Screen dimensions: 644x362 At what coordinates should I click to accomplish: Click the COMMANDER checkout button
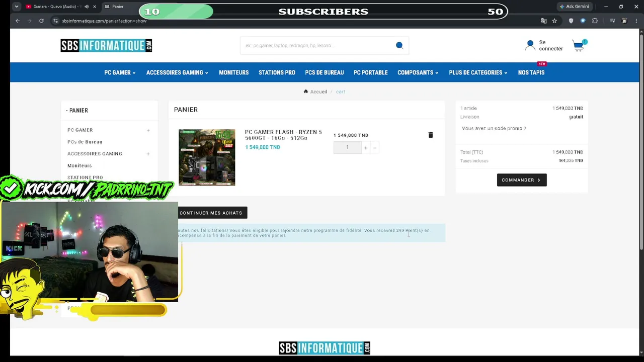522,180
